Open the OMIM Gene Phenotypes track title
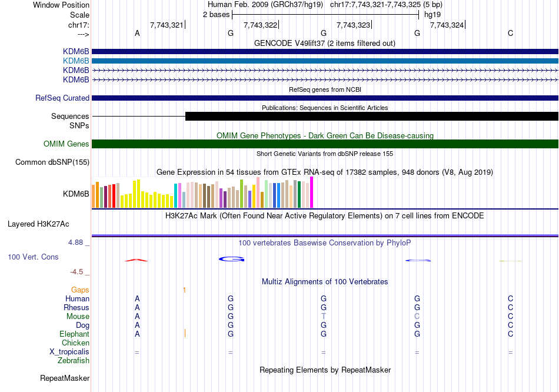Screen dimensions: 559x392 (325, 135)
